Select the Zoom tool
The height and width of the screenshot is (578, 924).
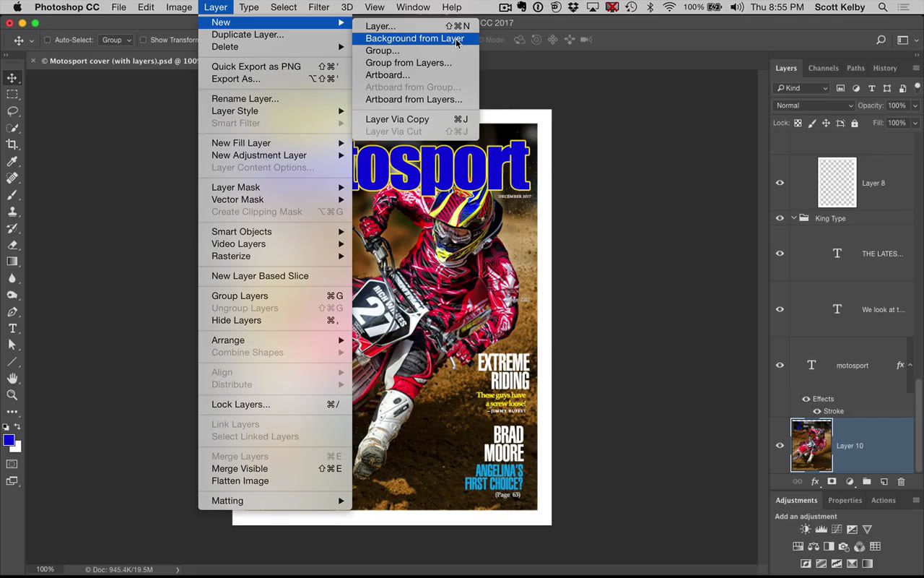pyautogui.click(x=10, y=395)
